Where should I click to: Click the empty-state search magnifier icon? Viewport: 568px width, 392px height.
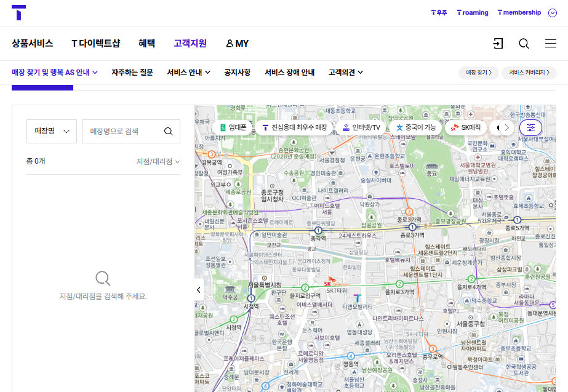[103, 278]
